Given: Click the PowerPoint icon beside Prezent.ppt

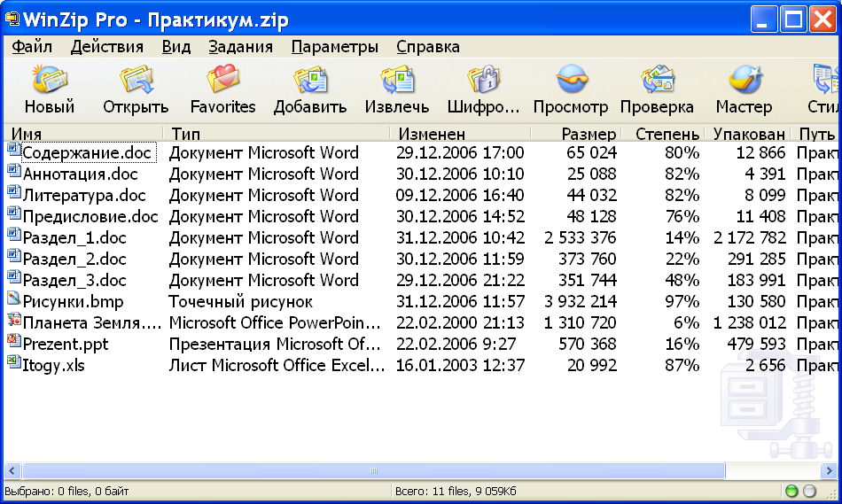Looking at the screenshot, I should pyautogui.click(x=13, y=341).
